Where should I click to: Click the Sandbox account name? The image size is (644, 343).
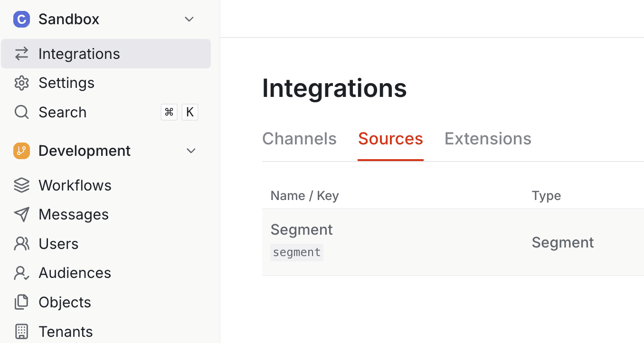(x=69, y=19)
